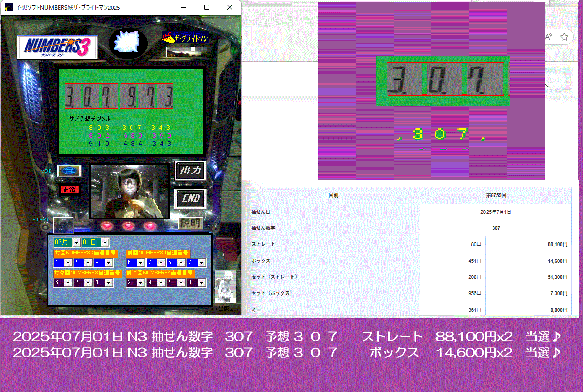Click the 前回NUMBERS4当選番号 orange label

[159, 253]
